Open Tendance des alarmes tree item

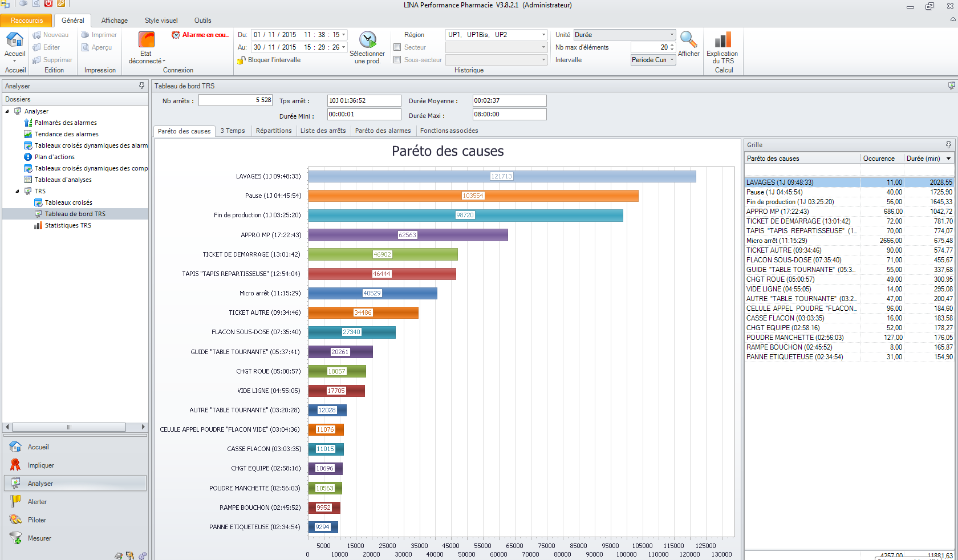click(x=66, y=134)
